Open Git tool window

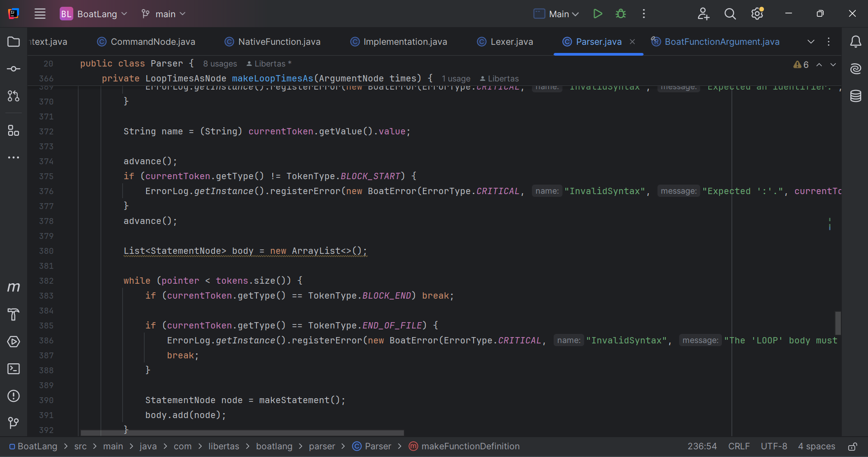(14, 423)
